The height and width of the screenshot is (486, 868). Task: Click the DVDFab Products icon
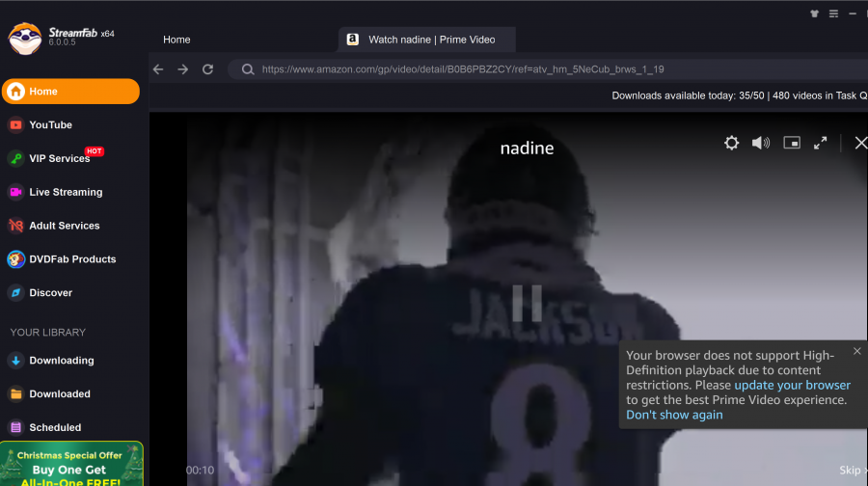(16, 259)
